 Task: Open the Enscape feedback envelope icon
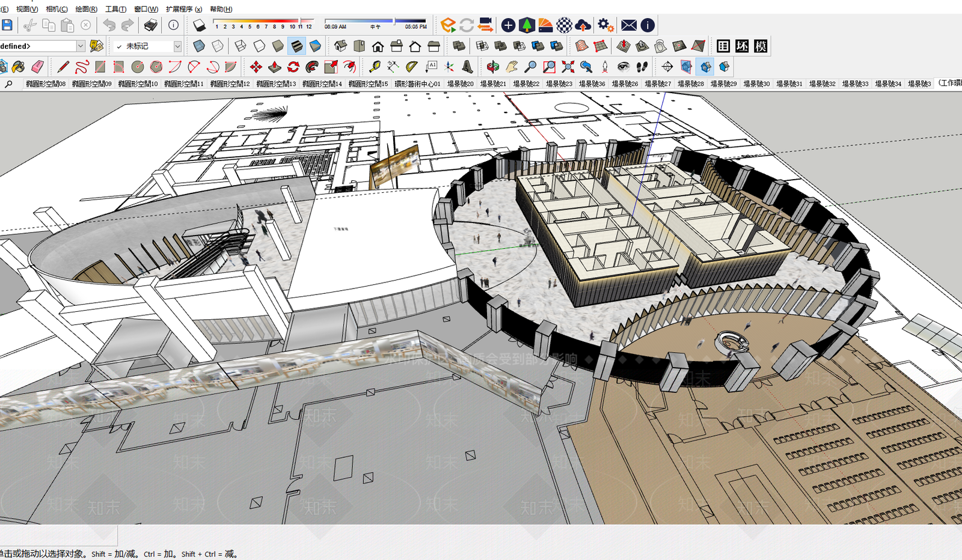[629, 25]
